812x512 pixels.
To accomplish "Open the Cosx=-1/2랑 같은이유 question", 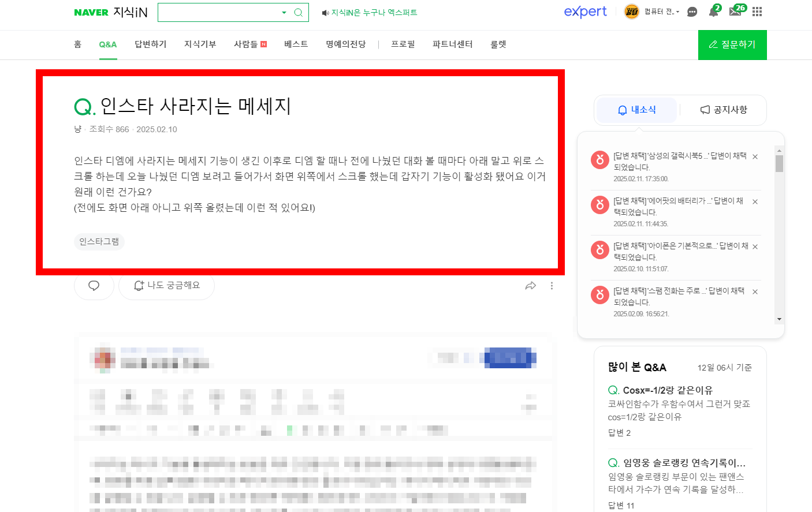I will [x=668, y=390].
